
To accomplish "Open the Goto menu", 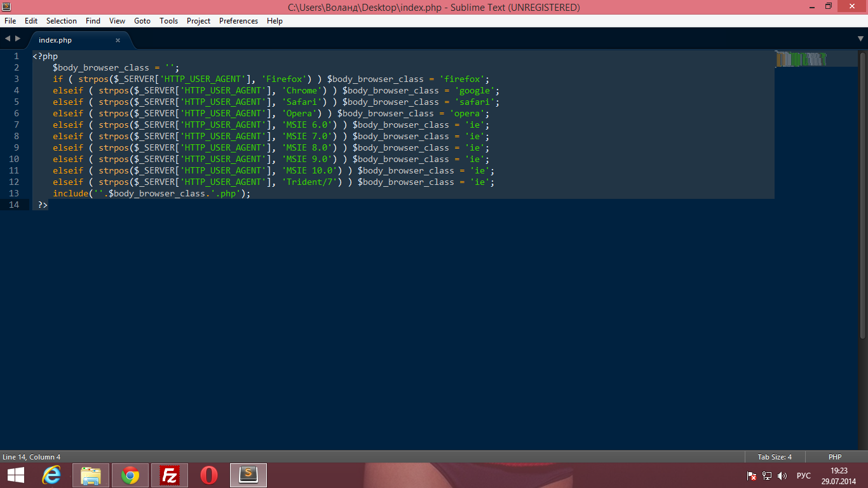I will tap(142, 21).
